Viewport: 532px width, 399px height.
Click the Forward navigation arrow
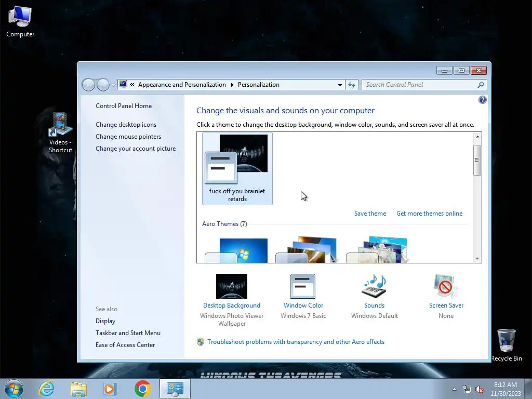tap(103, 85)
